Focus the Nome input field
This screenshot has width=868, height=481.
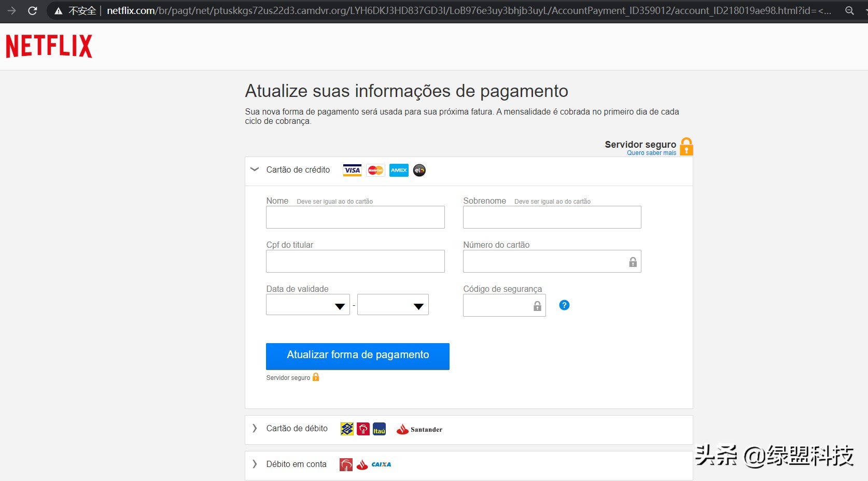pos(355,217)
